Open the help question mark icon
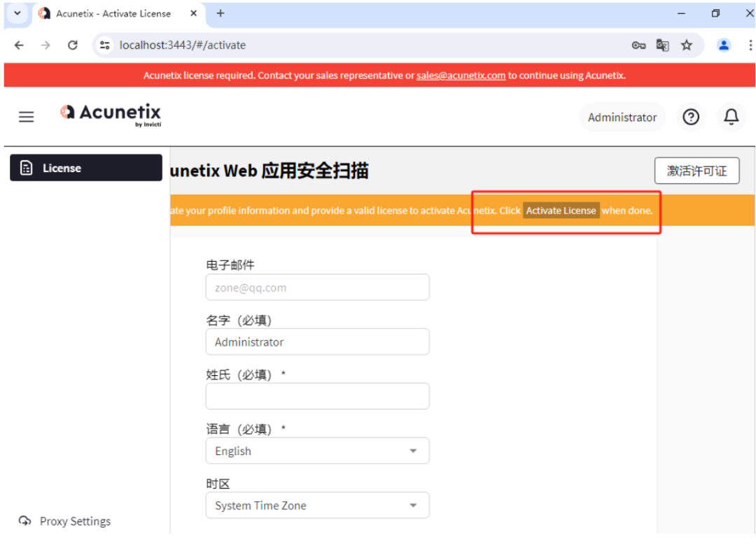Screen dimensions: 756x546 point(690,117)
